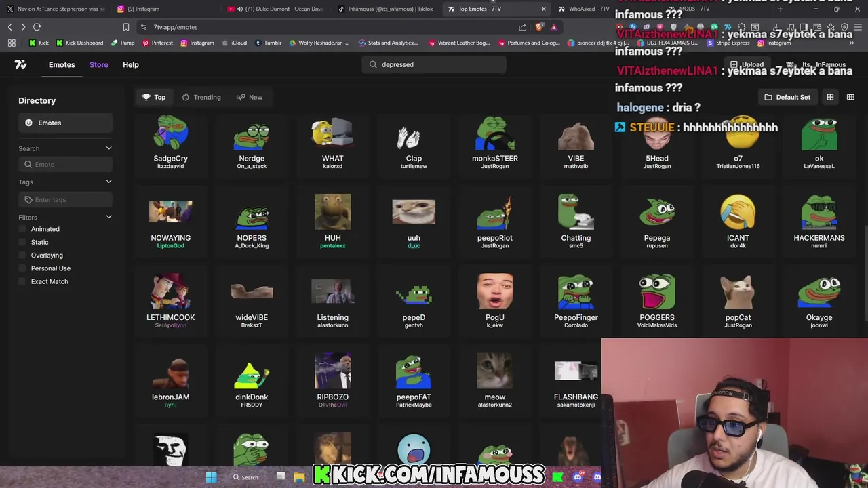Open the peepoRiot emote
This screenshot has width=868, height=488.
pos(495,222)
